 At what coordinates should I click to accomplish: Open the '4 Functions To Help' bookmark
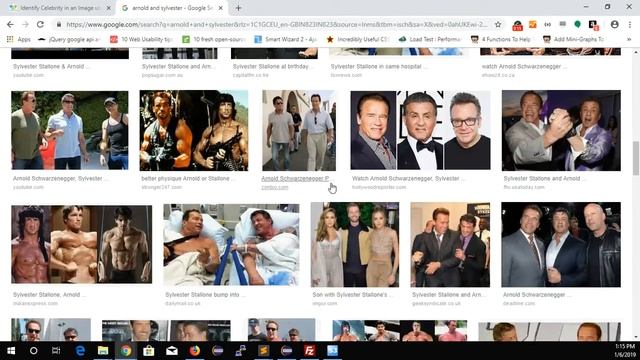click(501, 39)
